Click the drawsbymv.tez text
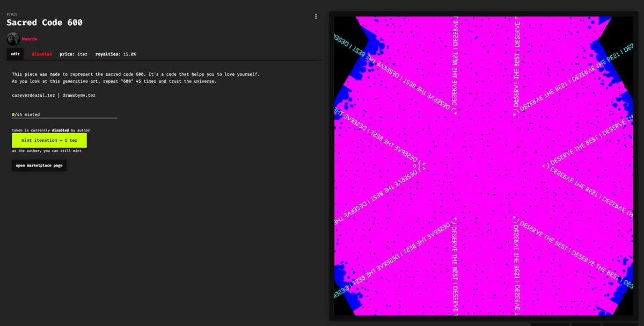Viewport: 644px width, 326px height. [79, 95]
